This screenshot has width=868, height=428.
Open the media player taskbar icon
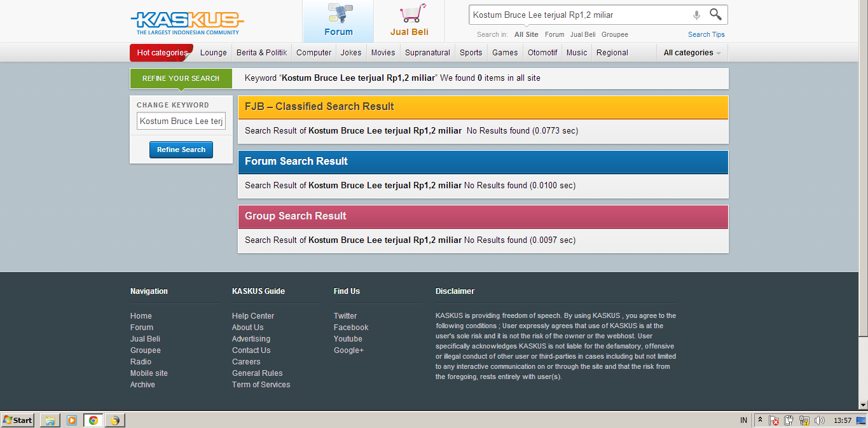pos(72,420)
